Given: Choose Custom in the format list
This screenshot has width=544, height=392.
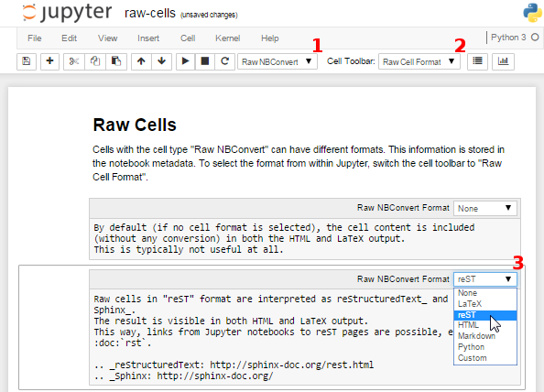Looking at the screenshot, I should pyautogui.click(x=485, y=358).
